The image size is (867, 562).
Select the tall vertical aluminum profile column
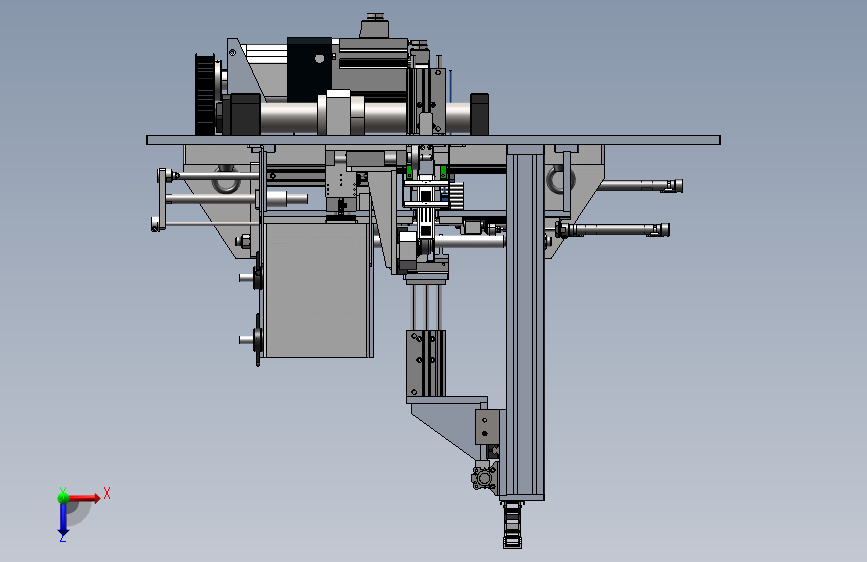point(525,322)
